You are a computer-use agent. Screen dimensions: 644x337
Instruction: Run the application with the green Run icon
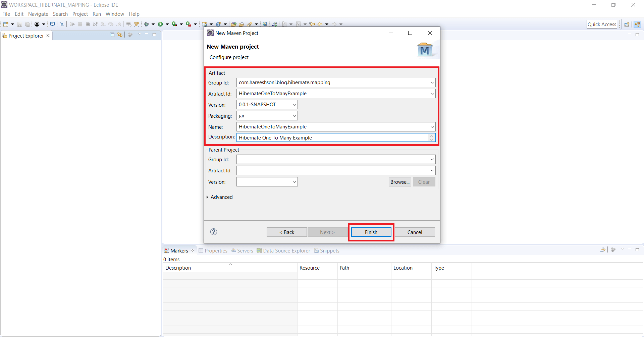click(x=161, y=24)
